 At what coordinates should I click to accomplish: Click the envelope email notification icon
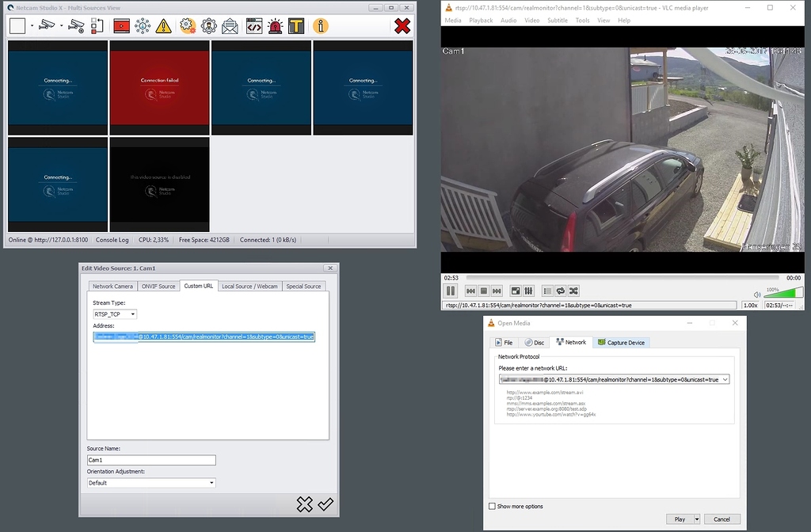coord(230,26)
